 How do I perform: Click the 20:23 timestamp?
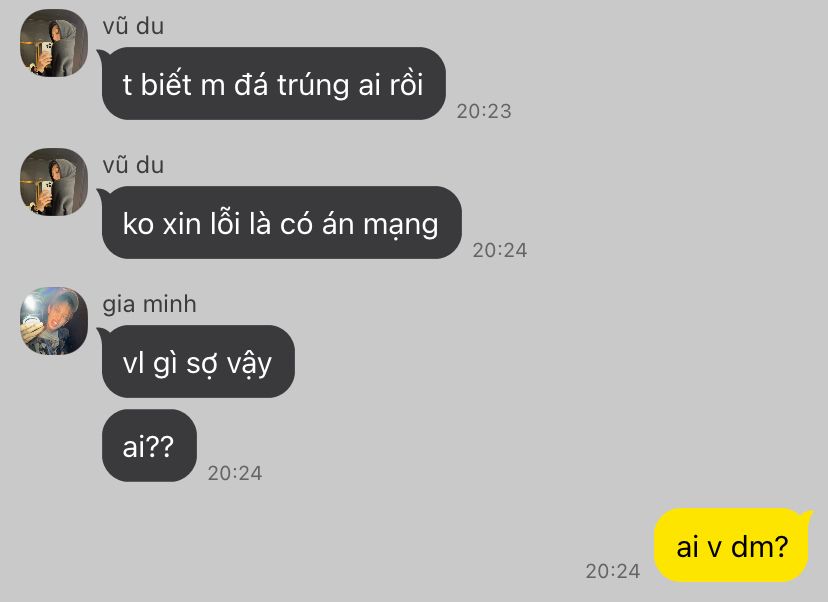484,111
